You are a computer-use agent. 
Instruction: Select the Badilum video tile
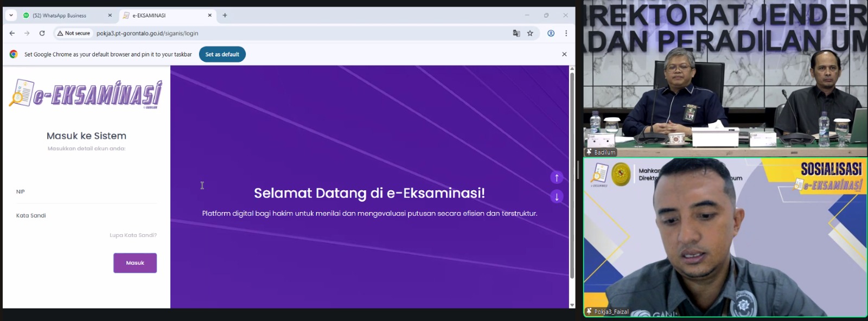[x=725, y=79]
